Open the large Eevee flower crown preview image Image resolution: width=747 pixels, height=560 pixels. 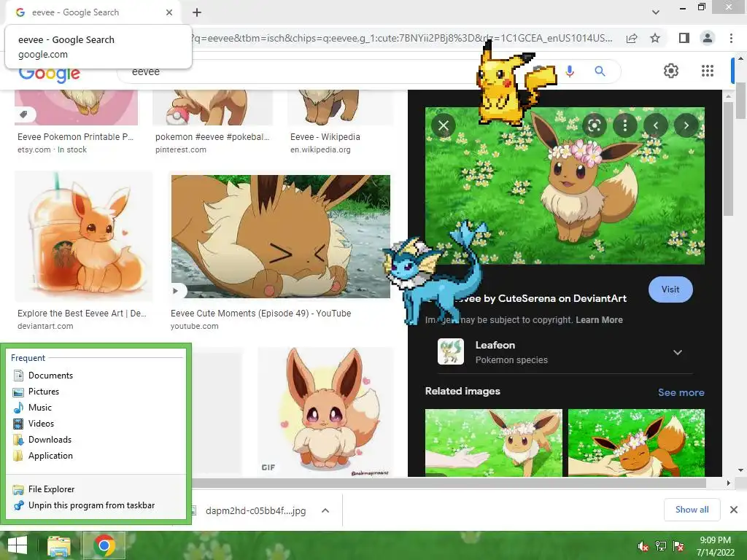(565, 186)
